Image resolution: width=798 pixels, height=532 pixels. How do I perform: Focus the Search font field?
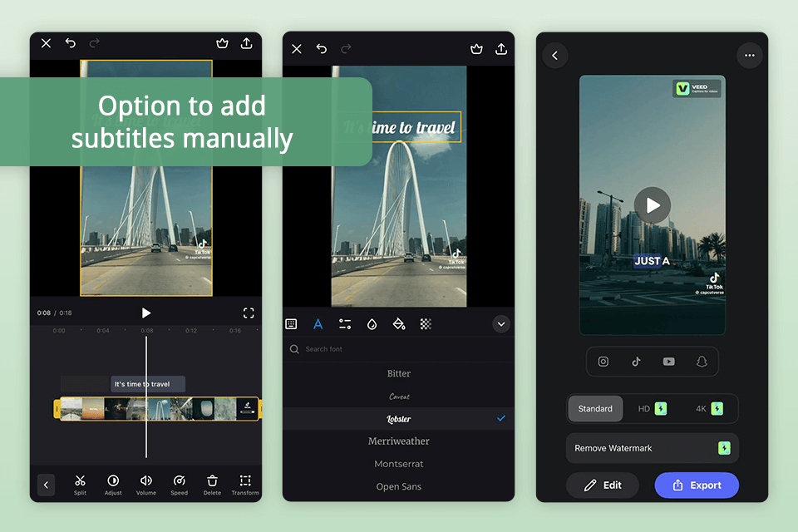(398, 349)
